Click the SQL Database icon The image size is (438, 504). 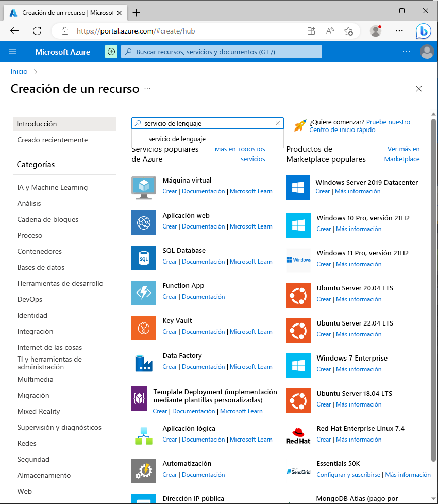[144, 258]
